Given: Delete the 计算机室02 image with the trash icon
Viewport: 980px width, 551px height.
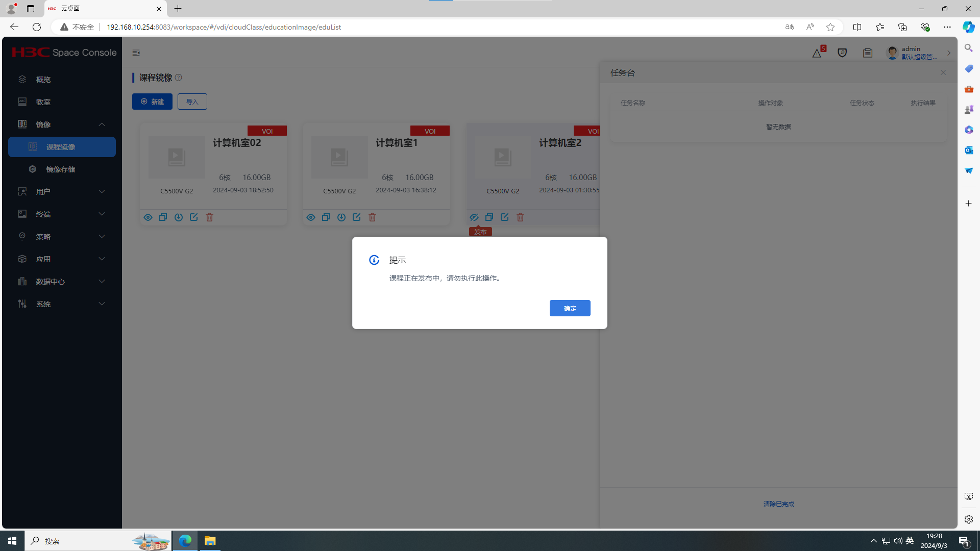Looking at the screenshot, I should [209, 217].
